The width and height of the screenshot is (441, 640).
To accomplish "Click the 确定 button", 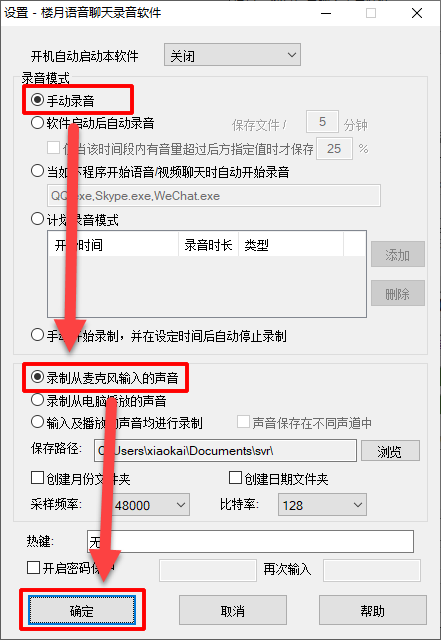I will [82, 611].
